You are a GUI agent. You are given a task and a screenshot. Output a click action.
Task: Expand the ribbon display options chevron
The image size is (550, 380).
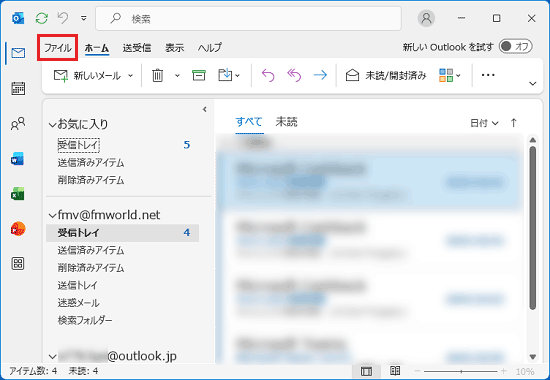click(532, 84)
